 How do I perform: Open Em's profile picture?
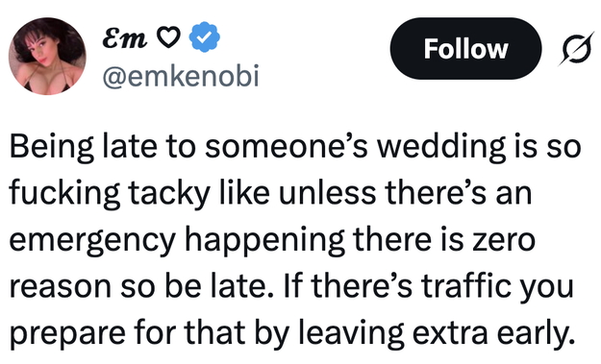[x=47, y=57]
